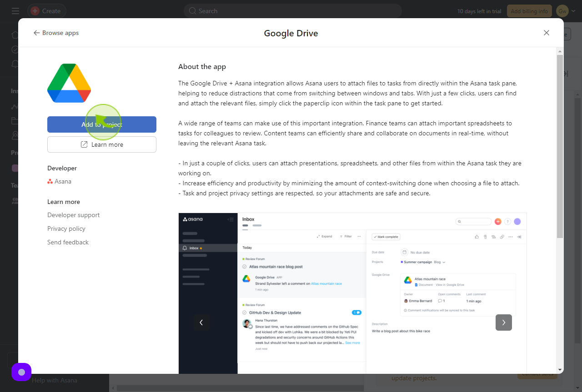Screen dimensions: 582x392
Task: Show next screenshot in carousel
Action: click(x=504, y=323)
